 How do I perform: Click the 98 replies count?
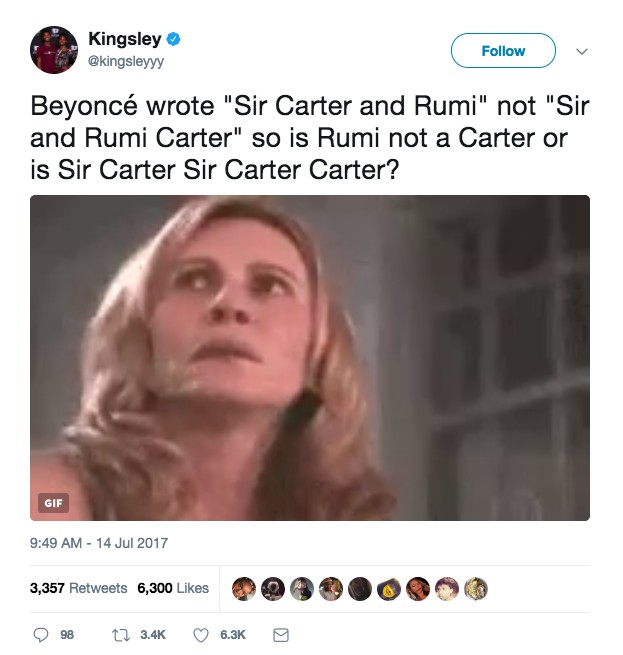coord(67,635)
